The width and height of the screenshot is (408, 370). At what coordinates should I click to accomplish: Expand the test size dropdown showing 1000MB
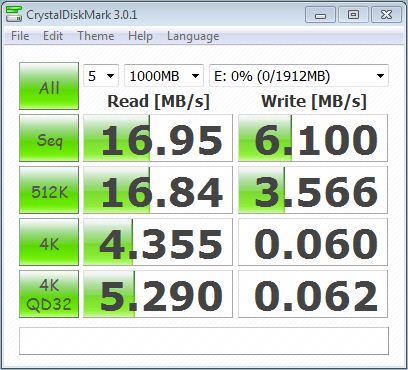(x=164, y=76)
